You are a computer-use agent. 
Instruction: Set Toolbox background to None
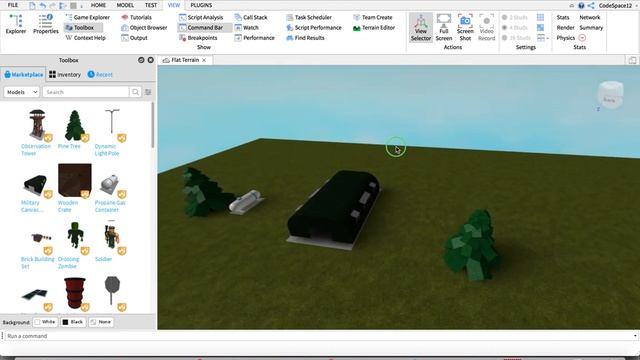[101, 322]
